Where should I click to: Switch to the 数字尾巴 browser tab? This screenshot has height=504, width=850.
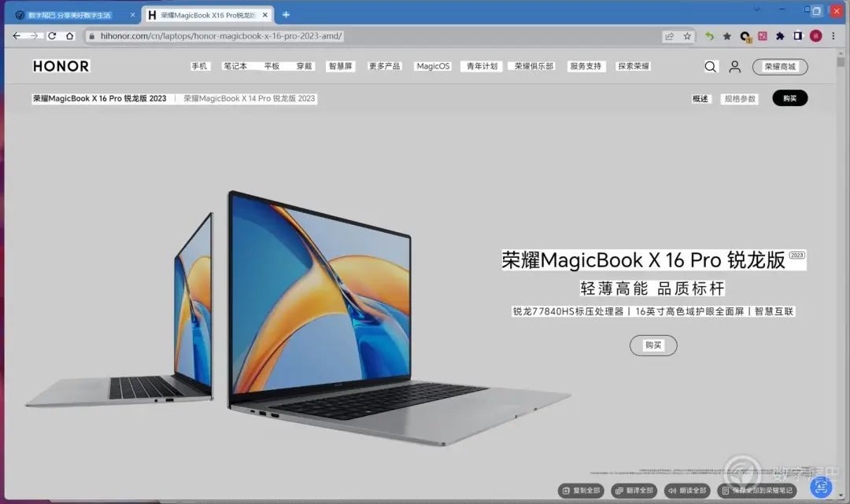74,15
